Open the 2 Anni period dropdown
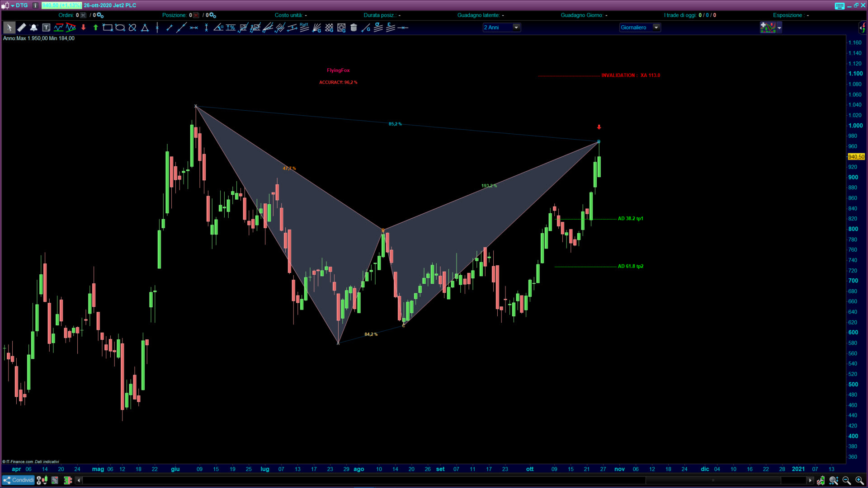Image resolution: width=868 pixels, height=488 pixels. 516,28
